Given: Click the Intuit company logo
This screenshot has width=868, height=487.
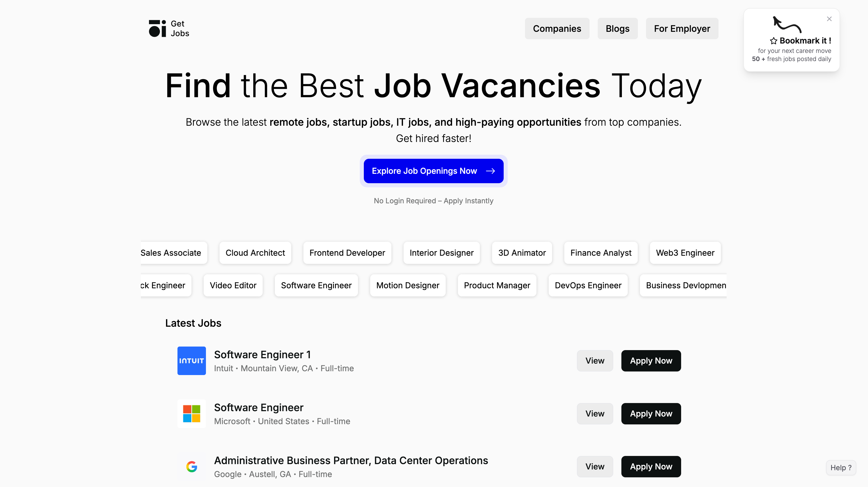Looking at the screenshot, I should (192, 361).
